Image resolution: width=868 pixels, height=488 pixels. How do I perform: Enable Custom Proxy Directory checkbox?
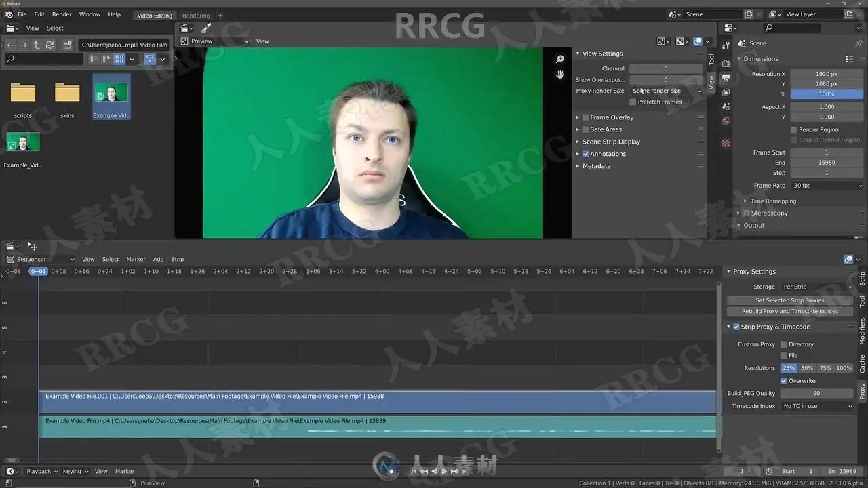tap(784, 344)
